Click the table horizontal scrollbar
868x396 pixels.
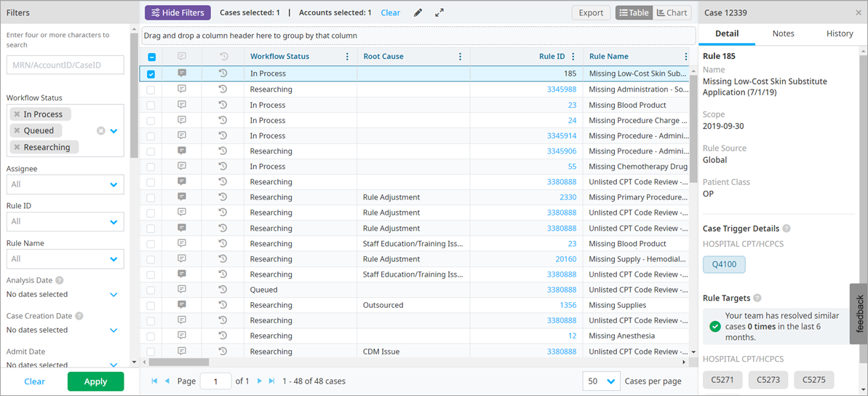179,362
